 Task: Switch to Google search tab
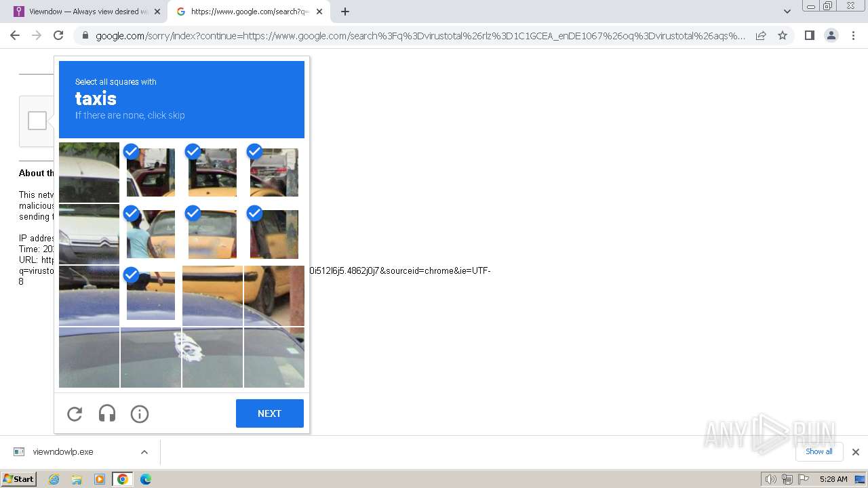[249, 12]
